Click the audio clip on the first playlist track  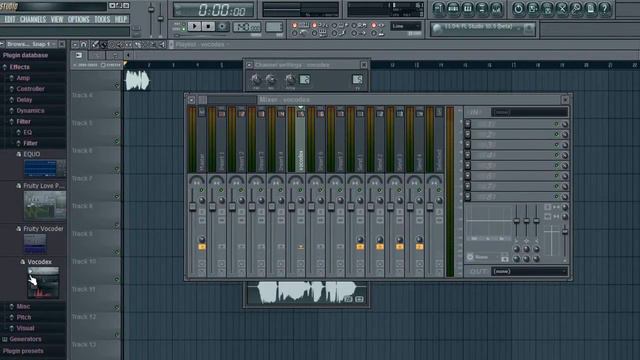coord(137,80)
